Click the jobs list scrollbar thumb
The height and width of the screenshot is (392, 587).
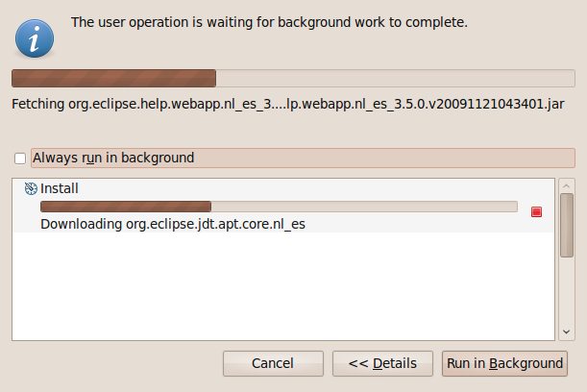[x=567, y=225]
